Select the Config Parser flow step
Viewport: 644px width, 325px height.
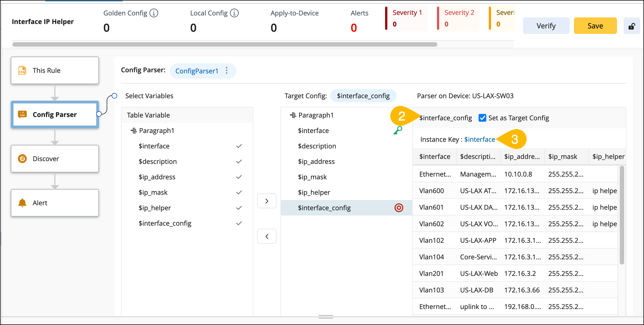click(55, 114)
